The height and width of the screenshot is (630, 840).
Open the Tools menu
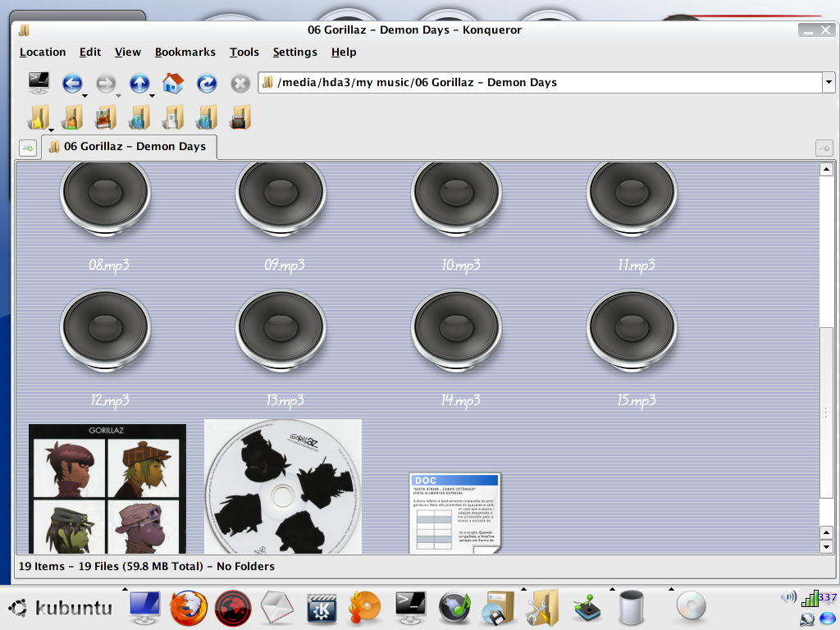click(x=244, y=52)
